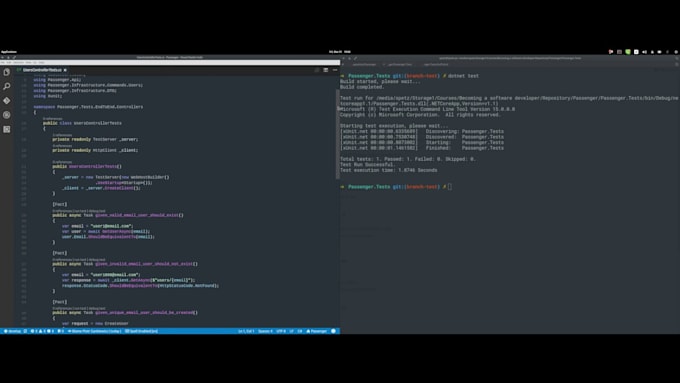Click the green tray icon in the top panel
680x383 pixels.
point(628,52)
